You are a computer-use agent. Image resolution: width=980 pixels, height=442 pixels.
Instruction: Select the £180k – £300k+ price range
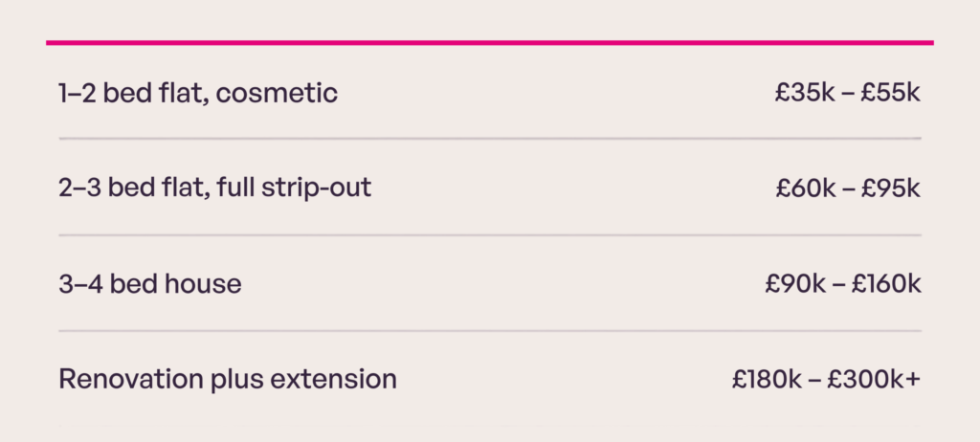826,380
